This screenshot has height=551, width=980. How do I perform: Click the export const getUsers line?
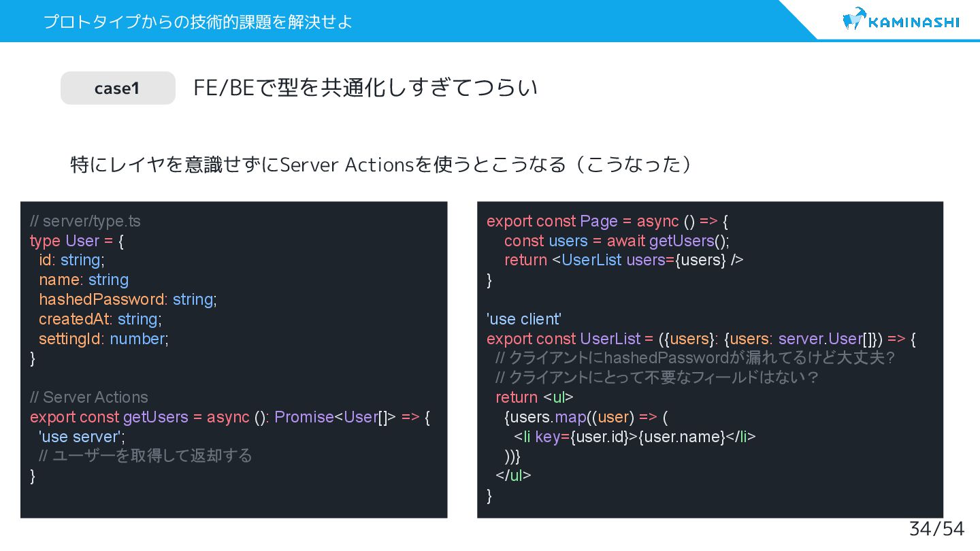coord(230,417)
